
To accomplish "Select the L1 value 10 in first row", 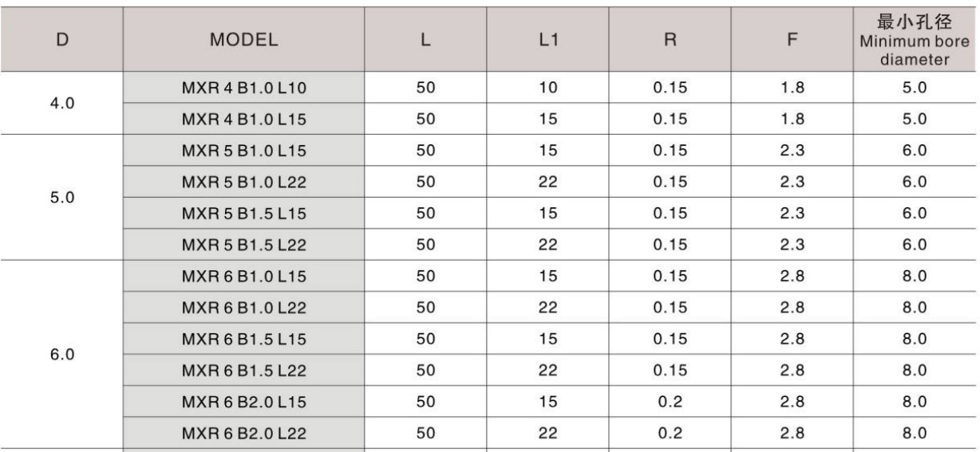I will [547, 88].
